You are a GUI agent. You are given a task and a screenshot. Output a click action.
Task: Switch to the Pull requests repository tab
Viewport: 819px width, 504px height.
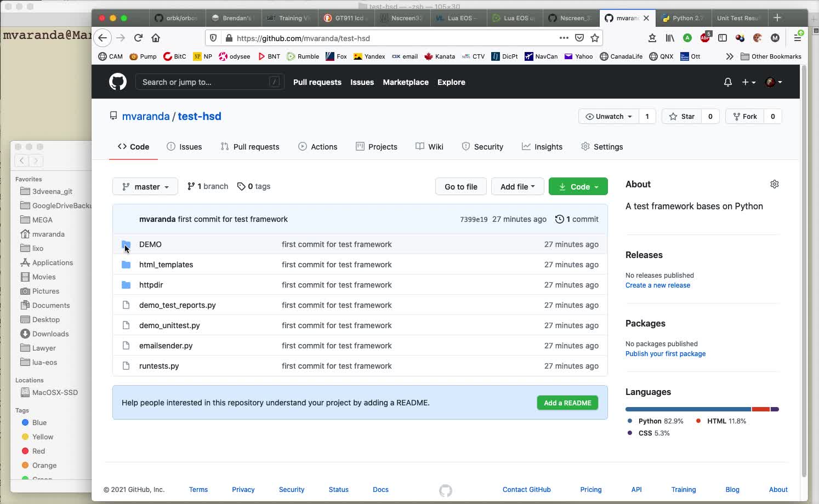pos(250,147)
